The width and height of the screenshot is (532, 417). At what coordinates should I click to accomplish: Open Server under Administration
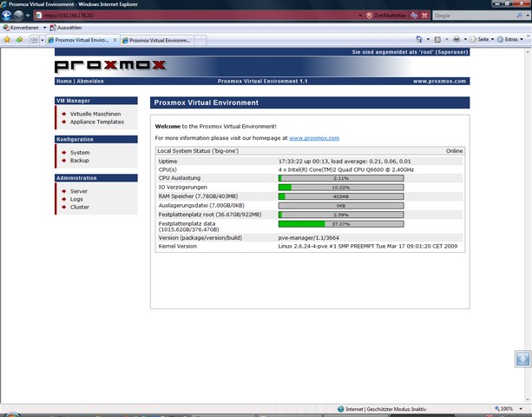point(79,191)
